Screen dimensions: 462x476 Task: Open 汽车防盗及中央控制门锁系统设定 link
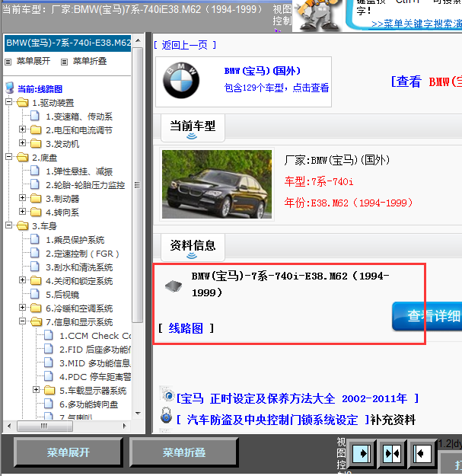coord(272,420)
